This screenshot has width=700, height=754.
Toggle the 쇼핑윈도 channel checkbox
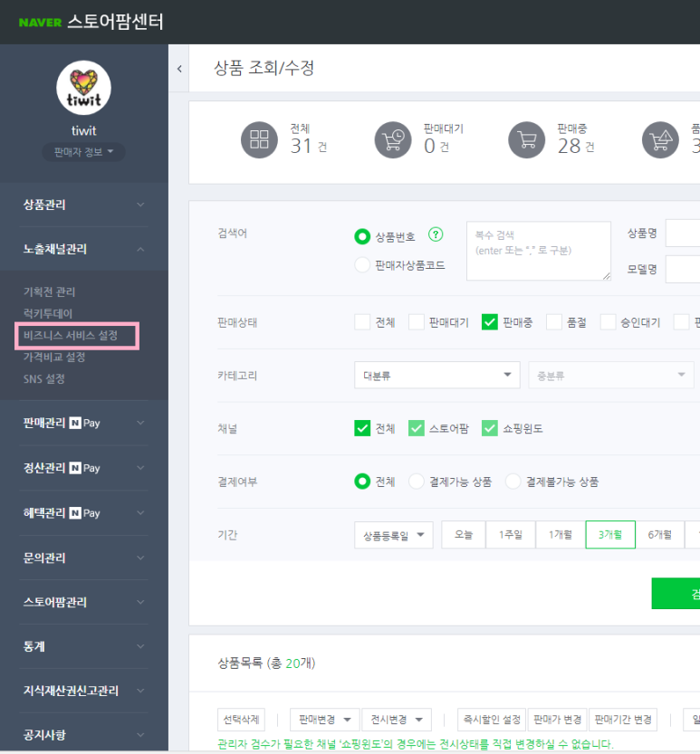pyautogui.click(x=489, y=428)
